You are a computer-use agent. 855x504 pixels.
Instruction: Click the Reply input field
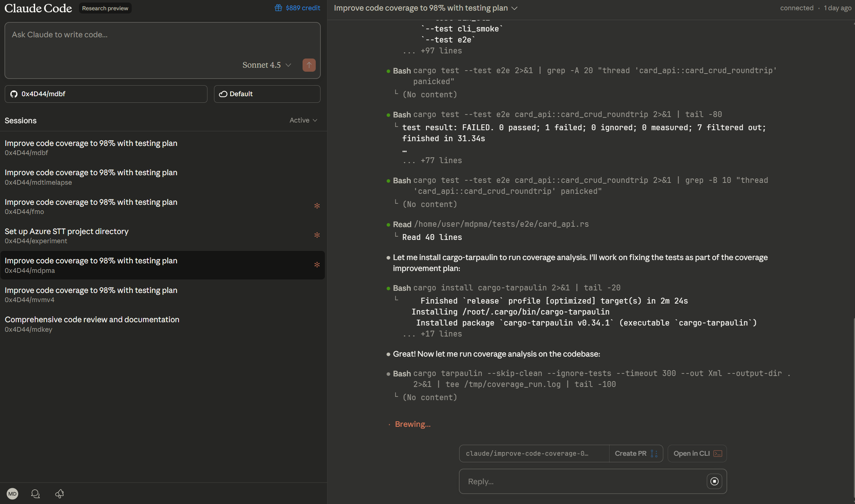pos(582,481)
